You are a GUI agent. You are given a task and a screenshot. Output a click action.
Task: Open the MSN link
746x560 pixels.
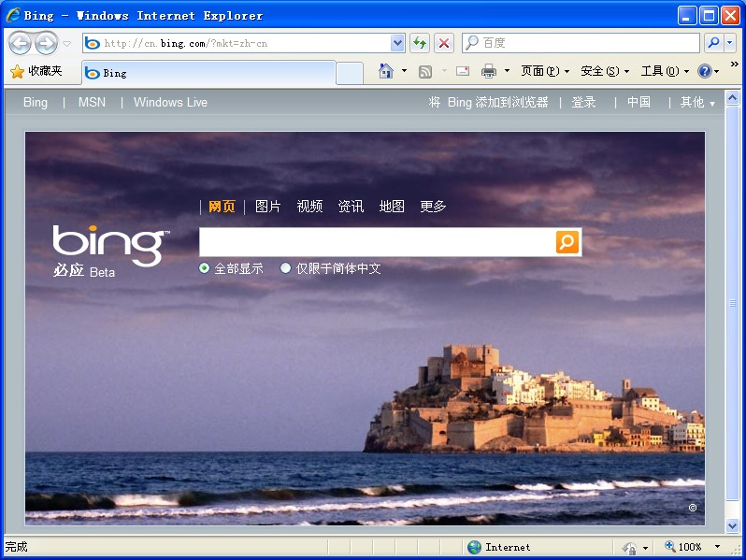(92, 102)
